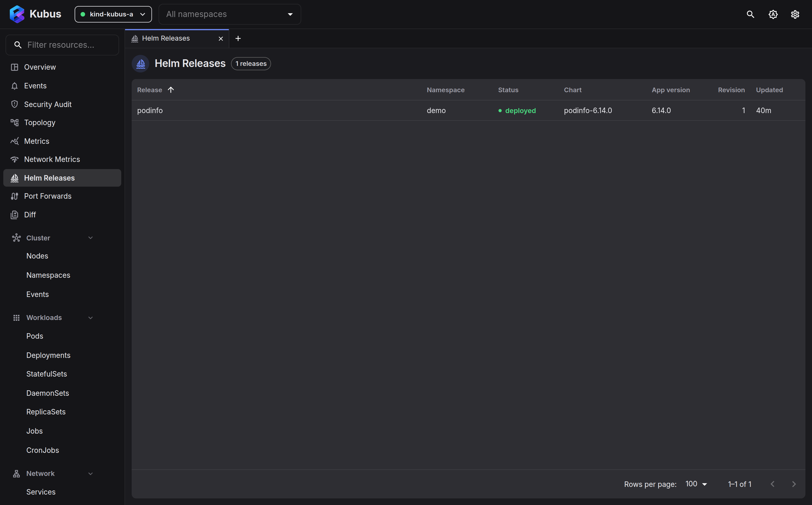Add a new tab with plus icon
This screenshot has height=505, width=812.
(x=238, y=38)
